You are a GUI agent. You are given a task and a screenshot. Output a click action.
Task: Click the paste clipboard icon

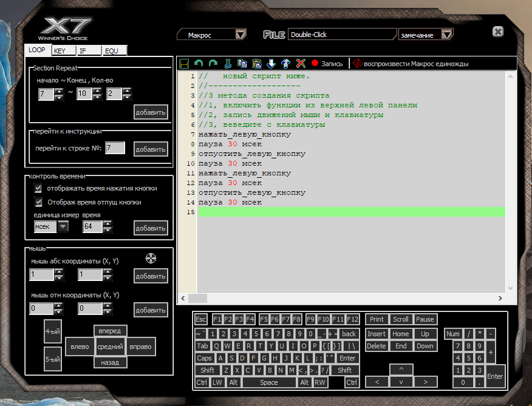point(257,63)
